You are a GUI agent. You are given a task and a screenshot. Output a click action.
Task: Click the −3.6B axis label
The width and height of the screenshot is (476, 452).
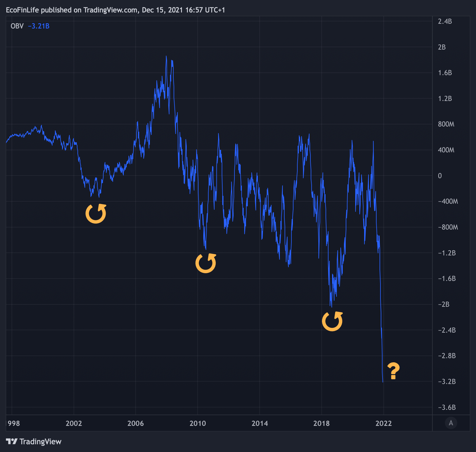pyautogui.click(x=447, y=407)
